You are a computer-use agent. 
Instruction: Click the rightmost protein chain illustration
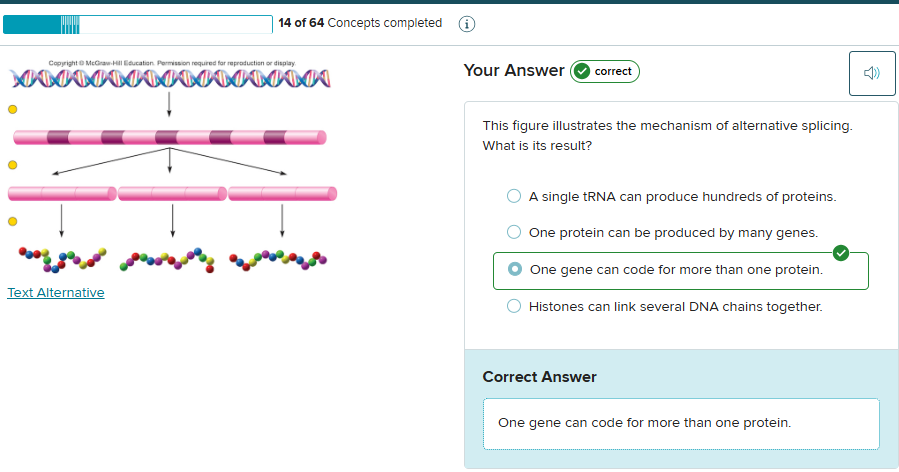click(x=279, y=261)
